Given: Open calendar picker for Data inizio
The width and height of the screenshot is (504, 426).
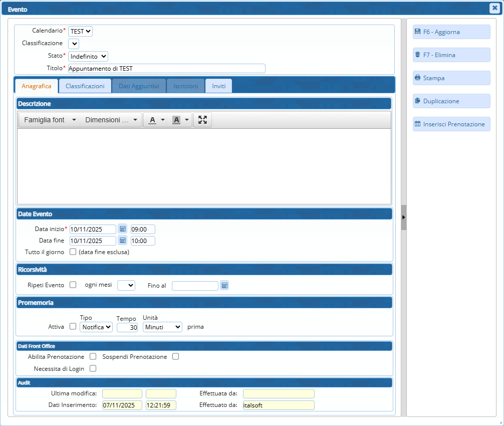Looking at the screenshot, I should coord(123,229).
